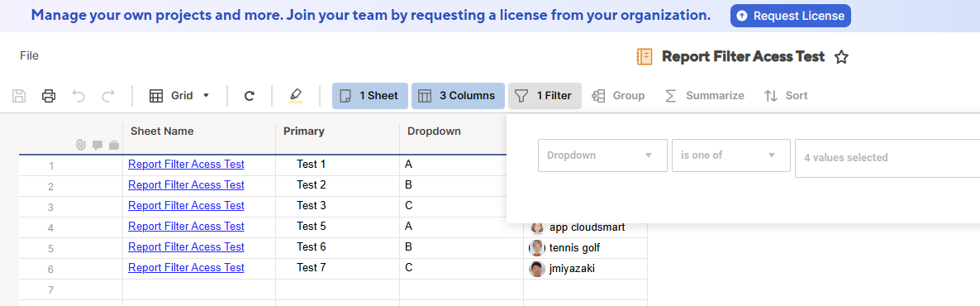Click the Redo arrow icon
The image size is (980, 306).
108,96
